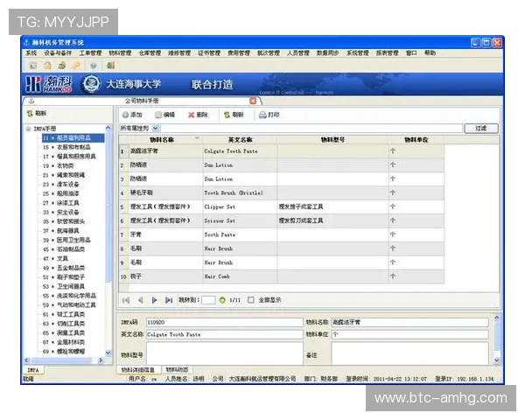Click the 英文名称 field in details panel
Viewport: 525px width, 420px height.
[224, 334]
